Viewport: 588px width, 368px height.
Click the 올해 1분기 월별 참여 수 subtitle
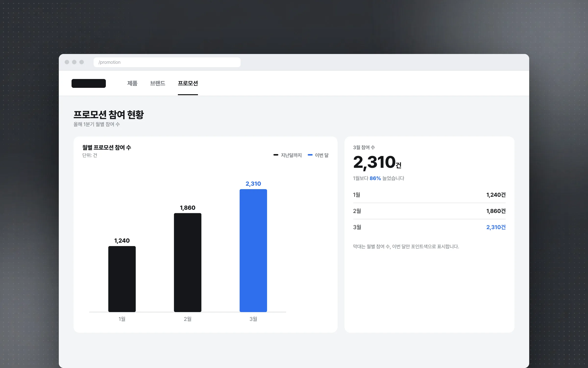pyautogui.click(x=97, y=124)
